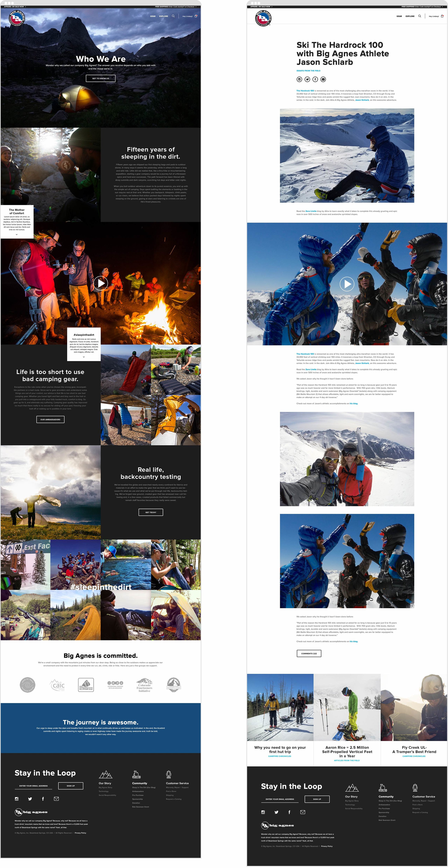
Task: Click envelope icon in right page footer
Action: pos(303,812)
